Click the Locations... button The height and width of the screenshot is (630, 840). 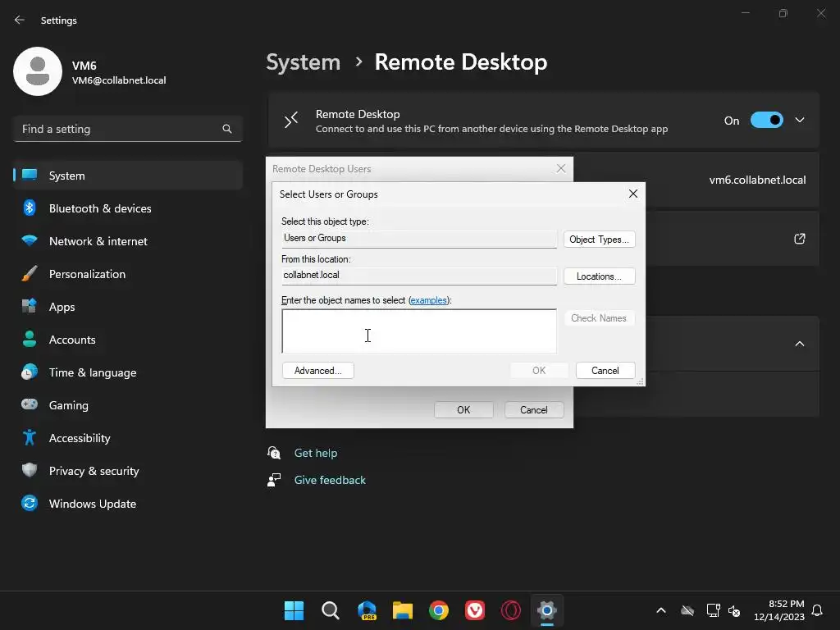point(599,276)
